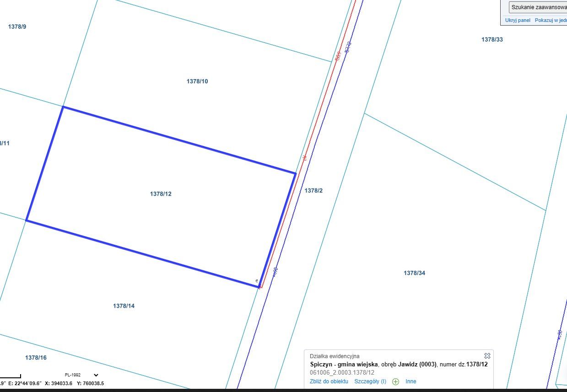Viewport: 567px width, 392px height.
Task: Select parcel label 1378/33 on map
Action: [492, 40]
